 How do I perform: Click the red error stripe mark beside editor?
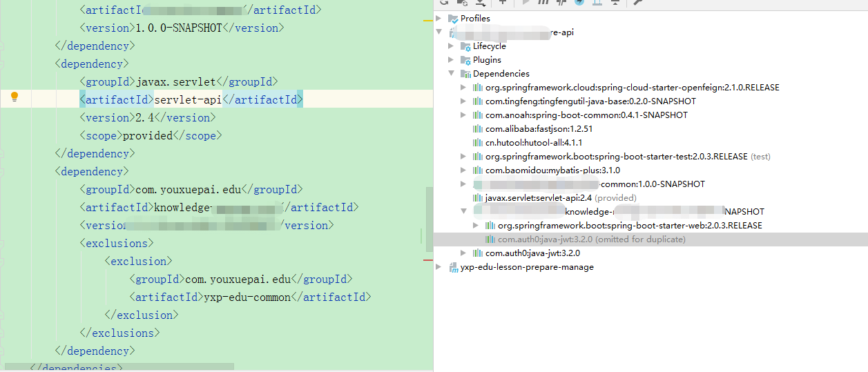pyautogui.click(x=427, y=260)
